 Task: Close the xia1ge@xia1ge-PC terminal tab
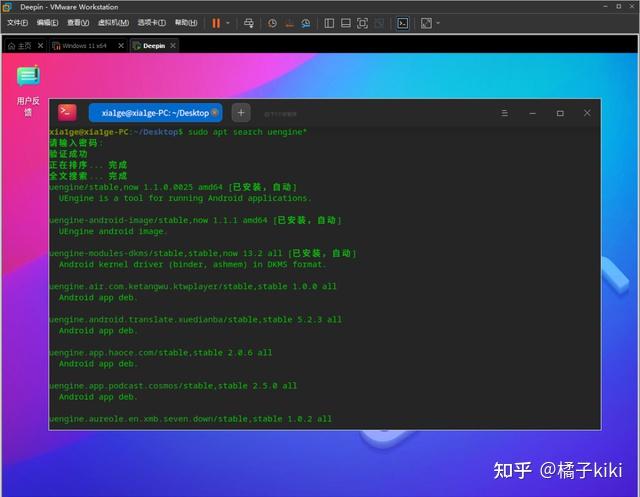[215, 113]
